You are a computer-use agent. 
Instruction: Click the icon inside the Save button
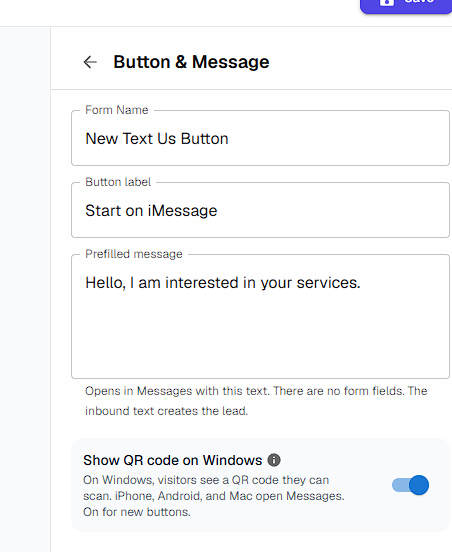pyautogui.click(x=387, y=2)
